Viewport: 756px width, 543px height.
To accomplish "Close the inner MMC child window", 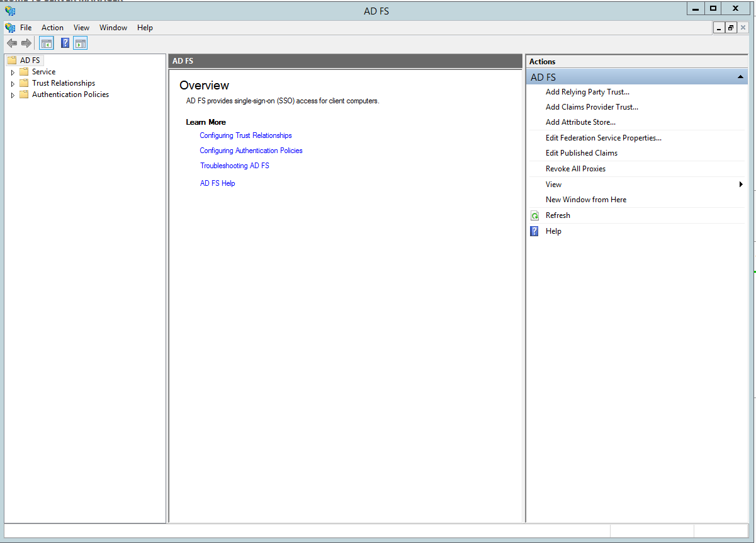I will (x=743, y=28).
